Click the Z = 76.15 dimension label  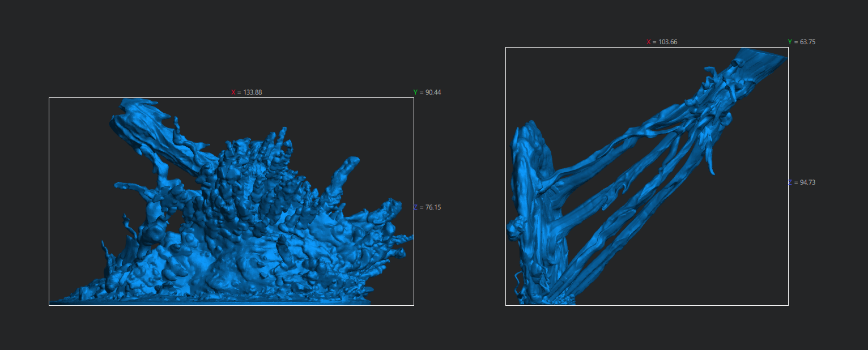427,207
